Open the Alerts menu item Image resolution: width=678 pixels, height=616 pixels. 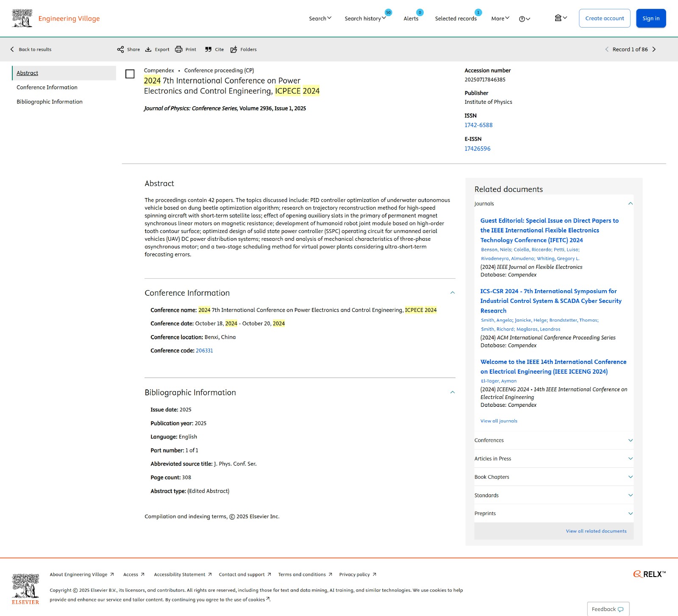[411, 18]
